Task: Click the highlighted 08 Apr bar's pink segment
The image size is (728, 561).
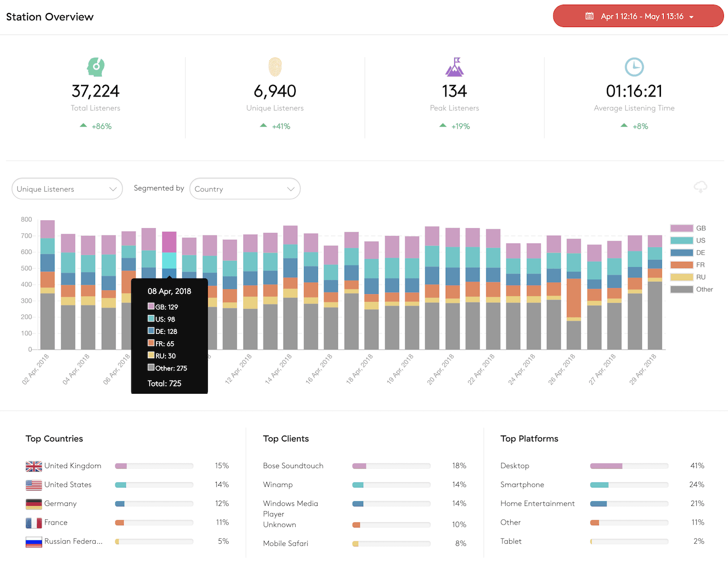Action: coord(169,242)
